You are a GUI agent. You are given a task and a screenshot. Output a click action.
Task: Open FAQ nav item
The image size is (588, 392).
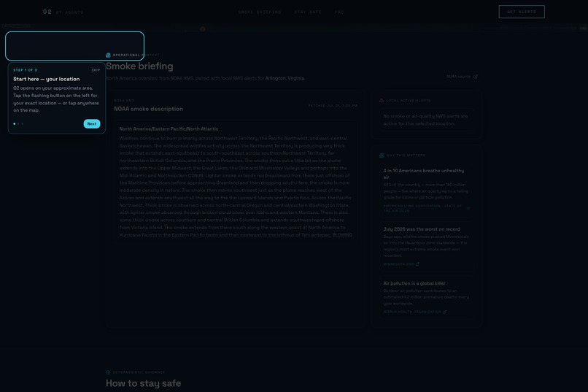(x=339, y=12)
